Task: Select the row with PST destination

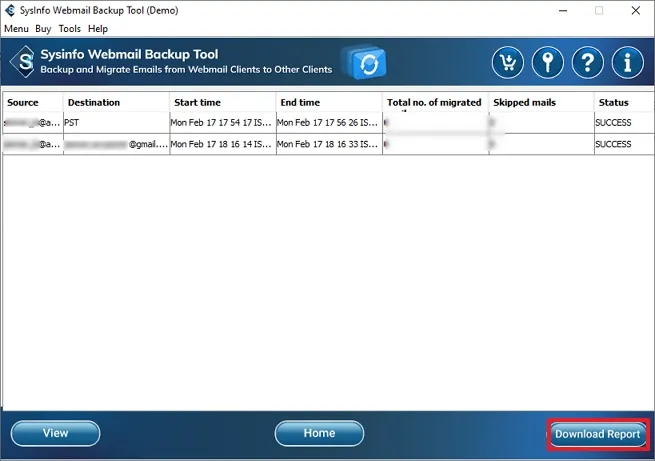Action: click(x=328, y=123)
